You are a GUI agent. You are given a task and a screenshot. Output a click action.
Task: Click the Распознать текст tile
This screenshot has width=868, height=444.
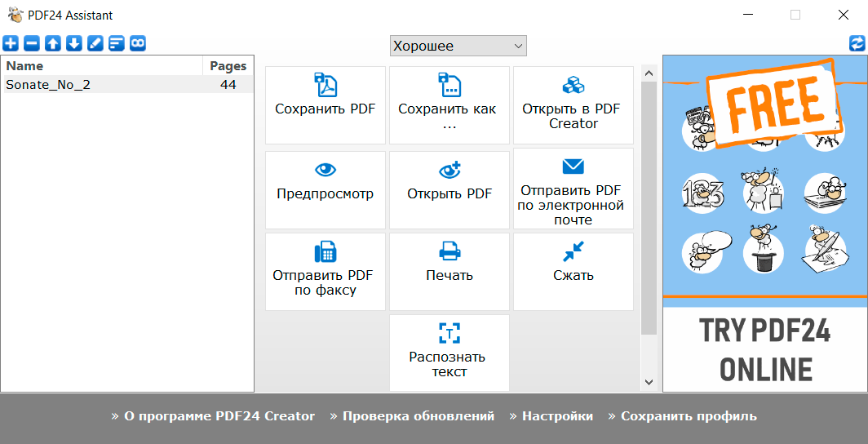click(449, 353)
